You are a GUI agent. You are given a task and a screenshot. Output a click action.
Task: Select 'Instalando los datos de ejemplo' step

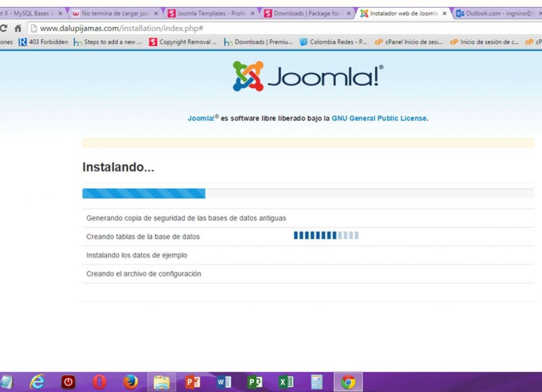137,255
